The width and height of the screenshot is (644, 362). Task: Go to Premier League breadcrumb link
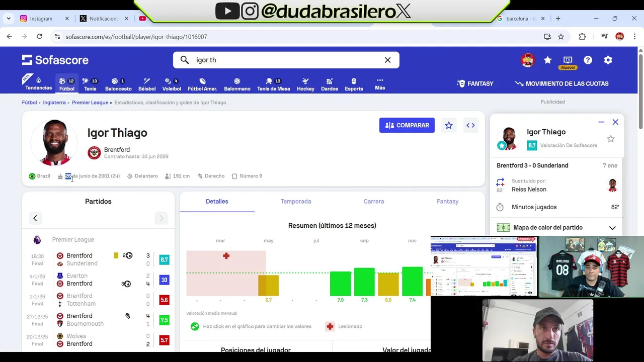90,103
